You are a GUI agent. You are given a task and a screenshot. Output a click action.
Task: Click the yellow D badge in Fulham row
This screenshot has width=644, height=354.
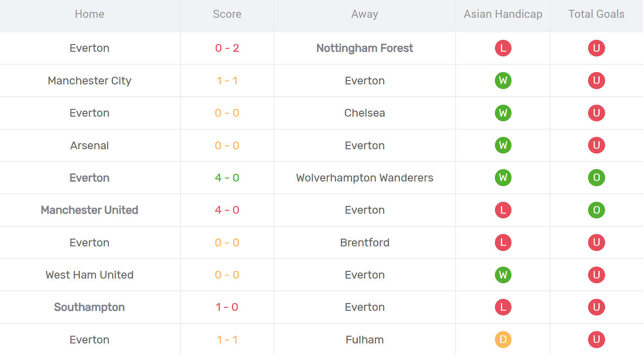coord(503,340)
